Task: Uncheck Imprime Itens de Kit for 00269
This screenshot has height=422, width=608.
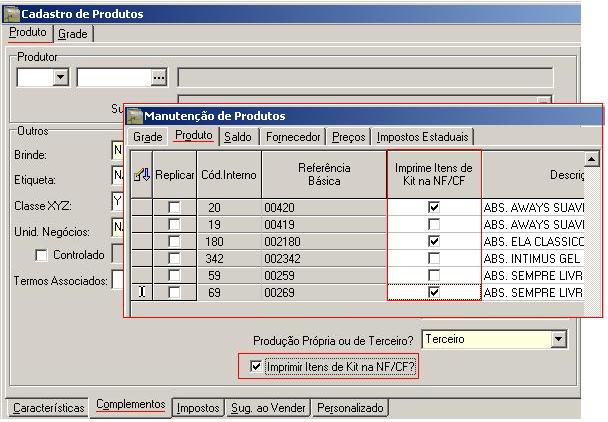Action: tap(434, 292)
